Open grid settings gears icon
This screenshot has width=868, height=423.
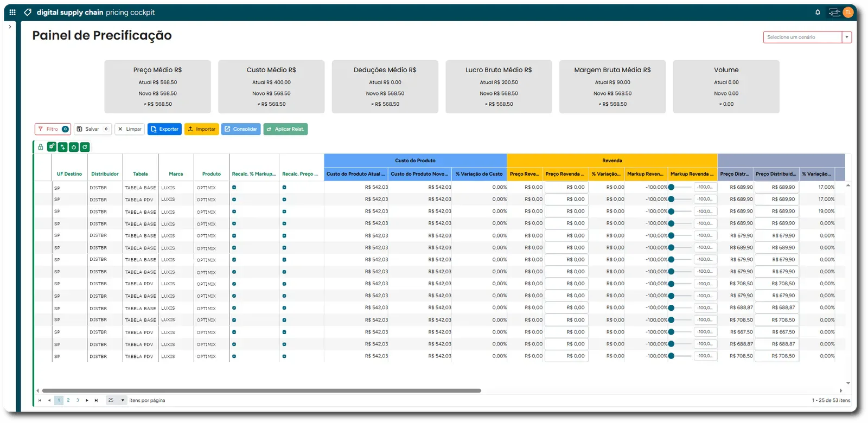point(52,146)
